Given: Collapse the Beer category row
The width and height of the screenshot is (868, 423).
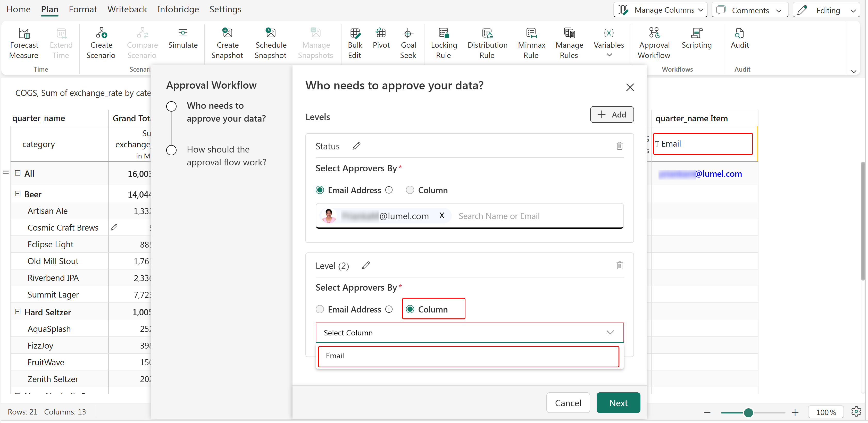Looking at the screenshot, I should 18,194.
